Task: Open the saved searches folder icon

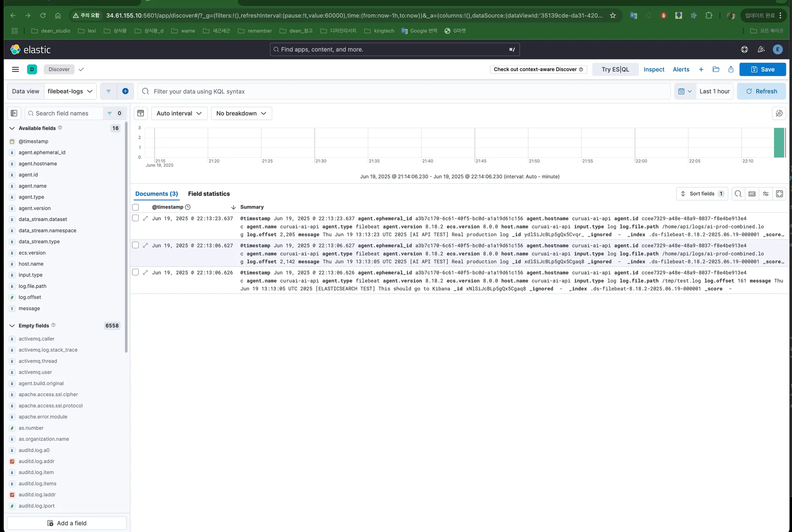Action: coord(716,69)
